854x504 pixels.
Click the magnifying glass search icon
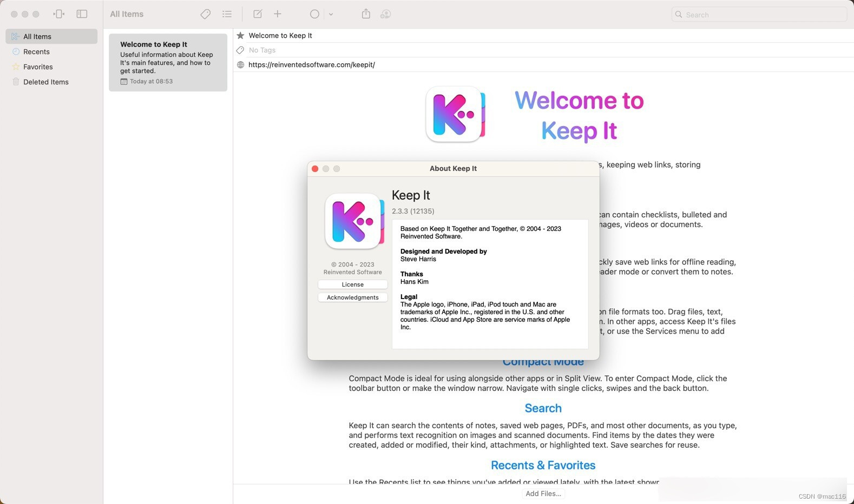[679, 15]
